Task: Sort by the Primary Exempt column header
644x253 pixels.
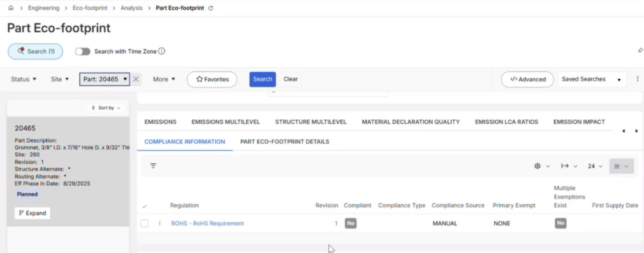Action: pos(514,206)
